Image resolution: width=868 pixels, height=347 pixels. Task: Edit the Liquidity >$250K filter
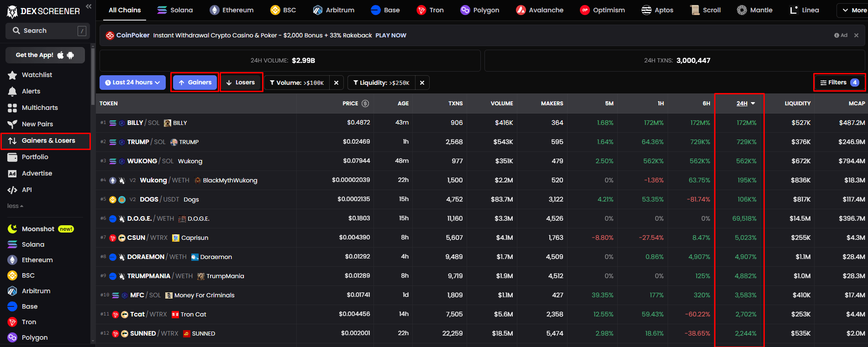(381, 83)
